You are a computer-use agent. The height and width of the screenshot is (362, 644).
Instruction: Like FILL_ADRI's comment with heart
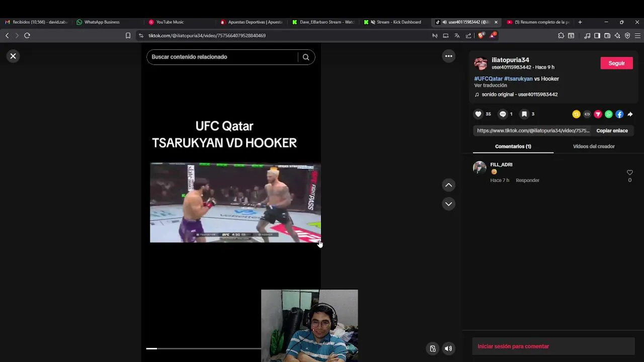click(x=629, y=172)
